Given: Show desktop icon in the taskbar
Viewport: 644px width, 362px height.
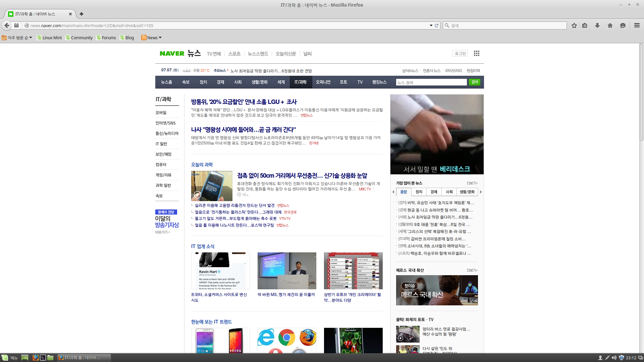Looking at the screenshot, I should tap(24, 358).
